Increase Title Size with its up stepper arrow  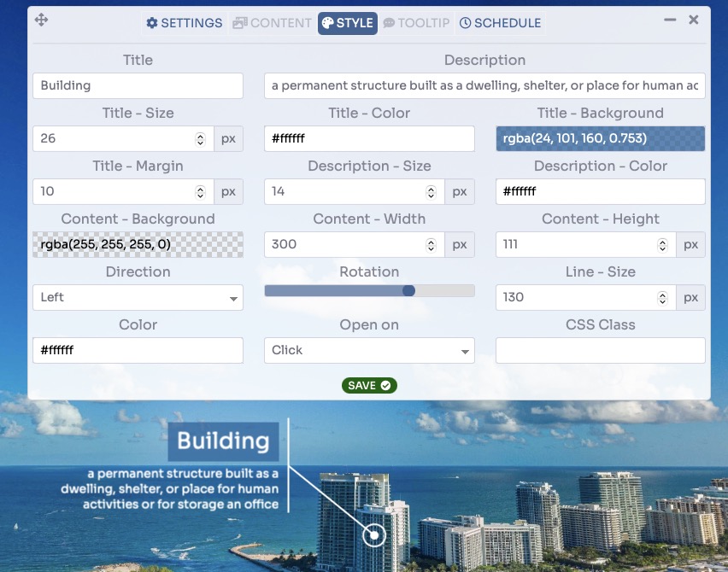(x=200, y=134)
